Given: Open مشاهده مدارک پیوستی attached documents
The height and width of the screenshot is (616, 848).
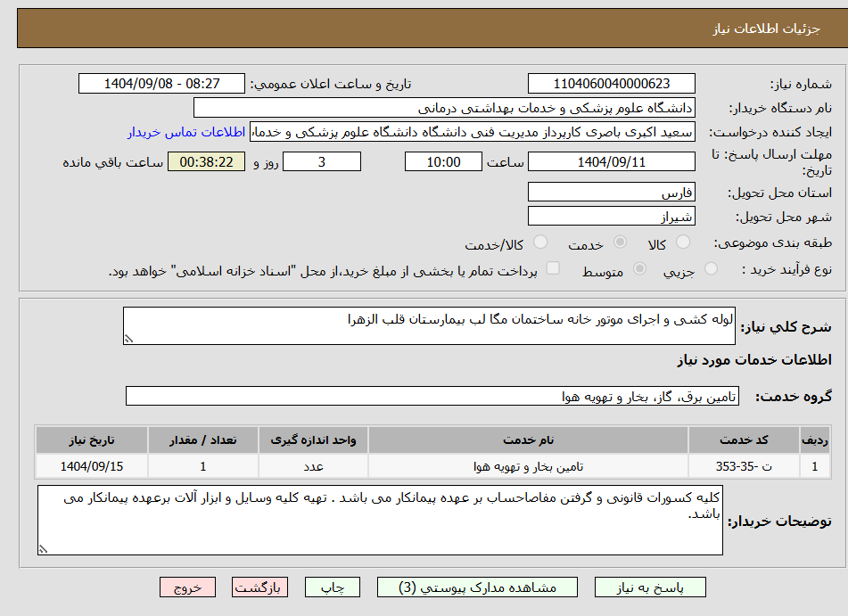Looking at the screenshot, I should 479,587.
